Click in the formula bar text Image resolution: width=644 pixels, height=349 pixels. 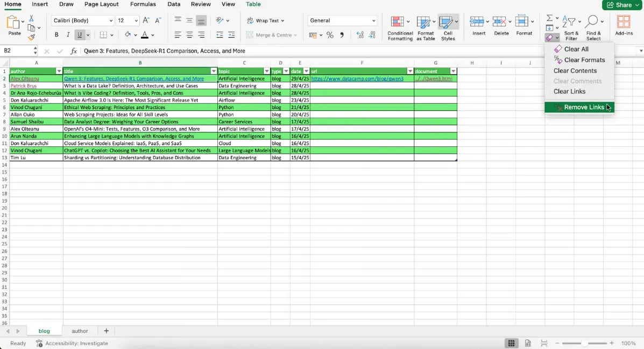269,51
